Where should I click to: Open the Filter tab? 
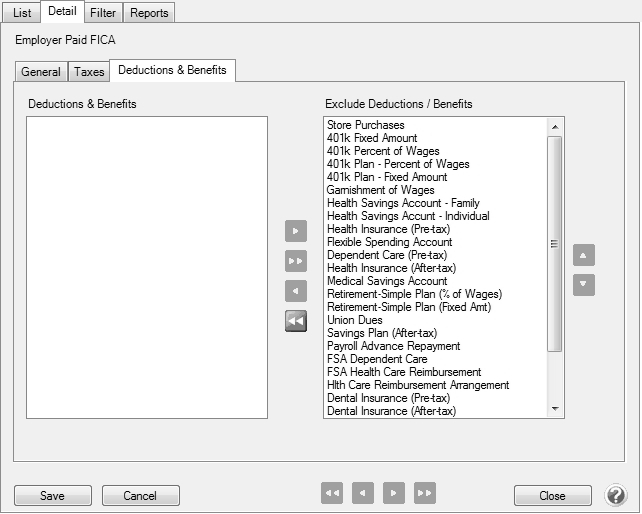[x=101, y=13]
